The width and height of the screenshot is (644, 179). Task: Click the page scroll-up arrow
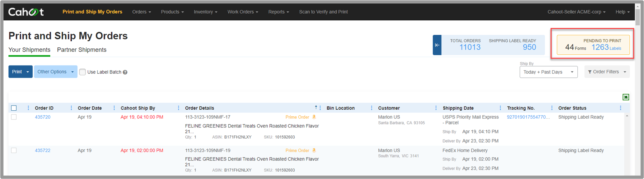pyautogui.click(x=638, y=6)
